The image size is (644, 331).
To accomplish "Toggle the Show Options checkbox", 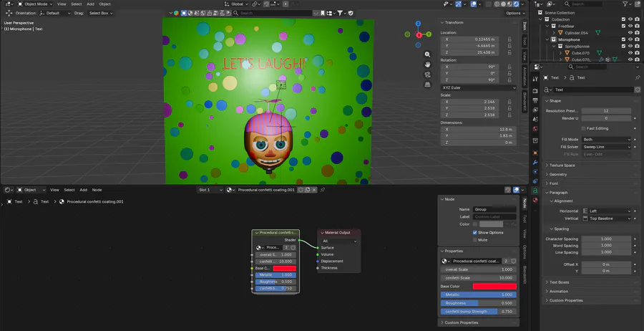I will 475,233.
